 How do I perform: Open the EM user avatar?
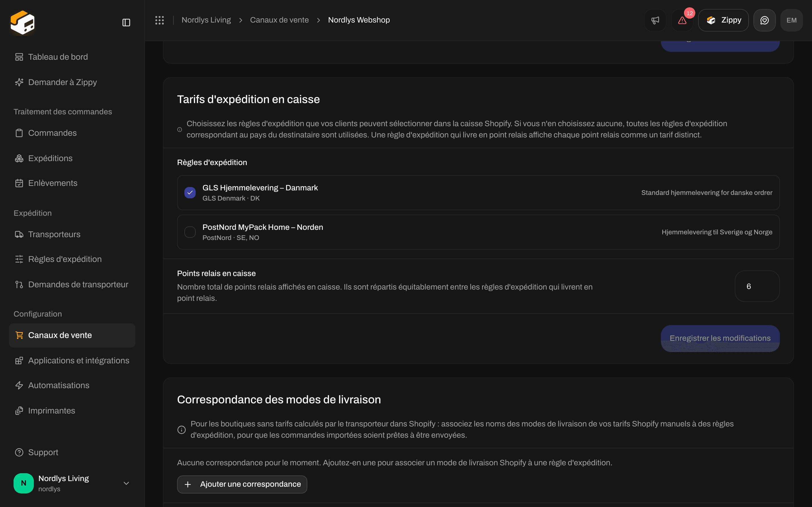tap(791, 20)
